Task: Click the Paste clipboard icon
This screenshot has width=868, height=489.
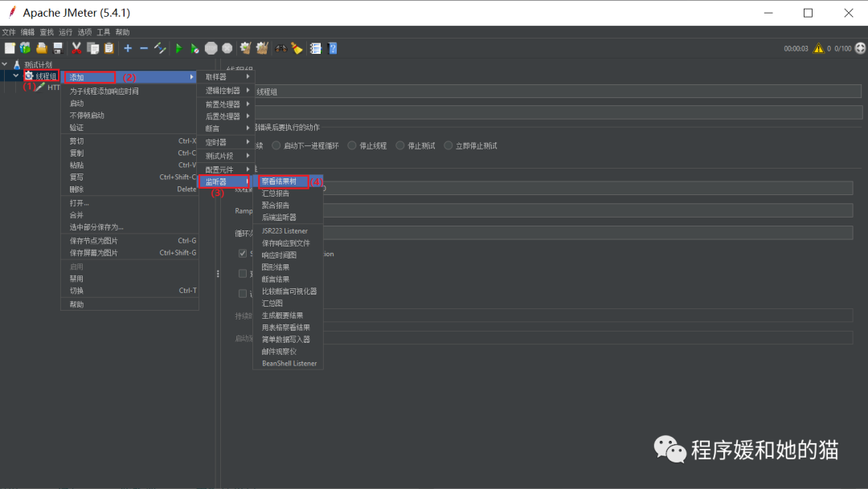Action: tap(109, 49)
